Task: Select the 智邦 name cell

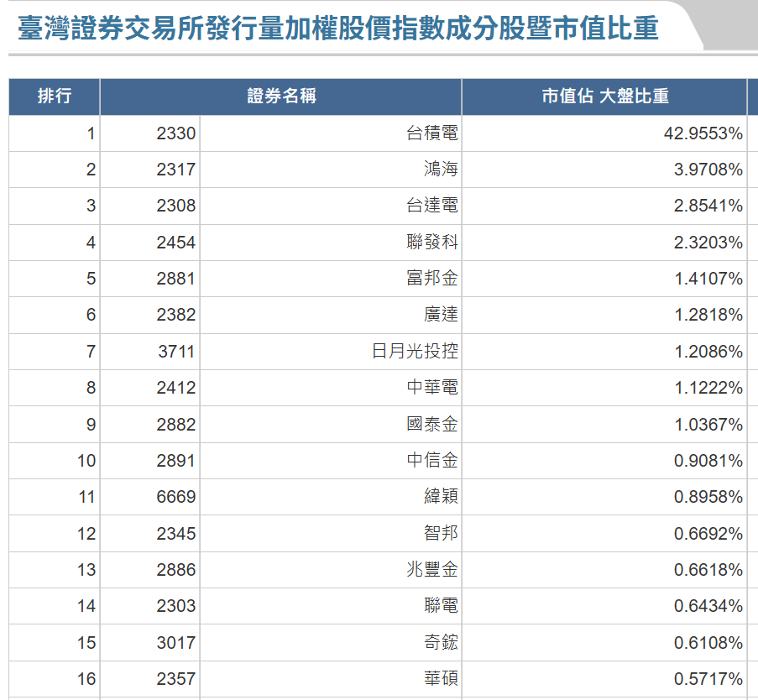Action: point(441,534)
